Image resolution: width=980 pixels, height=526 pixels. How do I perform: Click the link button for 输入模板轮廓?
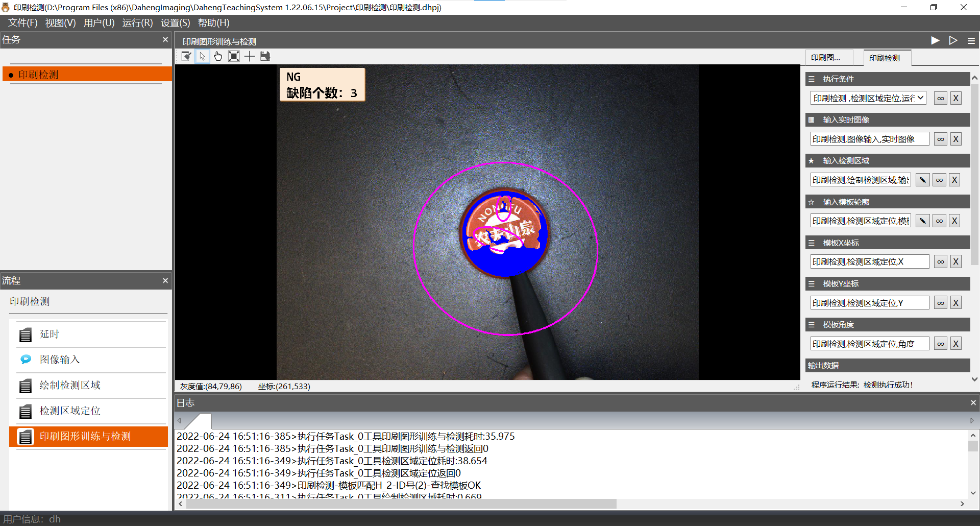point(940,221)
